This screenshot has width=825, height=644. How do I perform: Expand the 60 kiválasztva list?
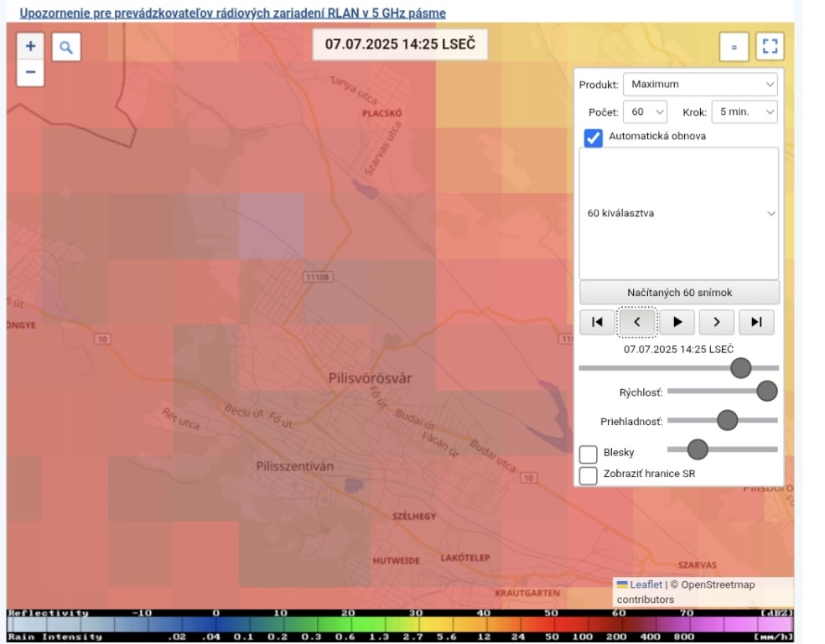click(x=679, y=214)
